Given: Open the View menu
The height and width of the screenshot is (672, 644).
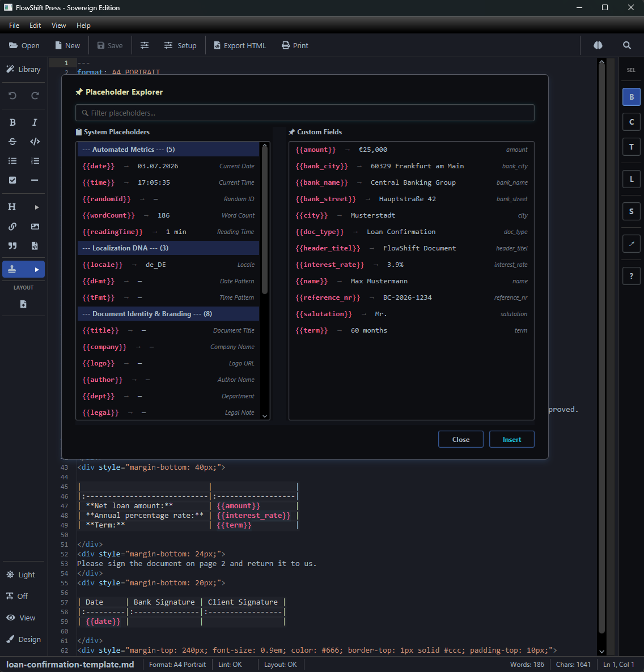Looking at the screenshot, I should (59, 25).
